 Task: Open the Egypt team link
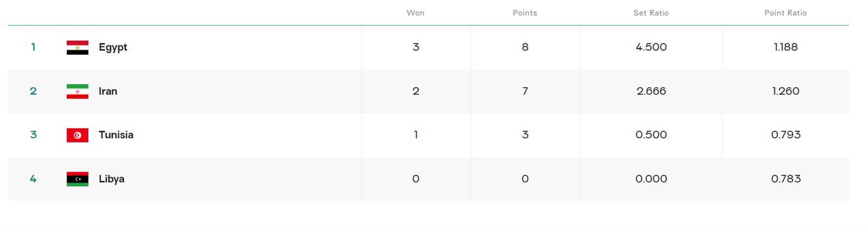113,47
